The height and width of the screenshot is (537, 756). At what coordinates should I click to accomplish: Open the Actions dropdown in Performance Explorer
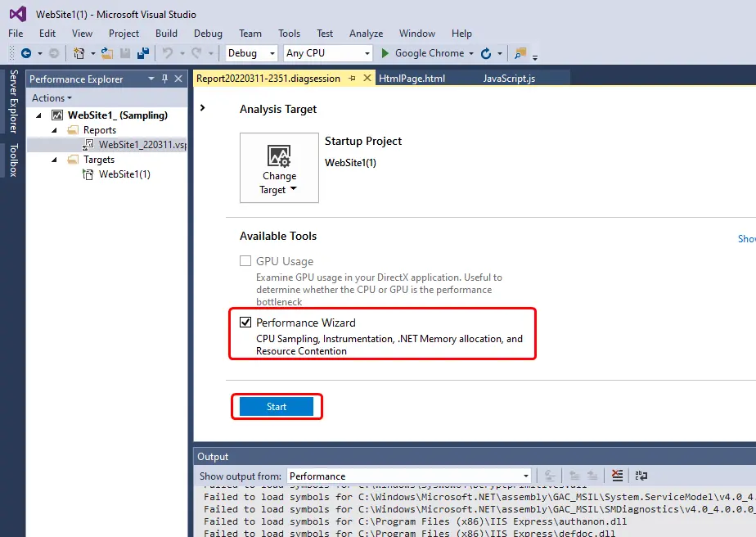coord(52,98)
